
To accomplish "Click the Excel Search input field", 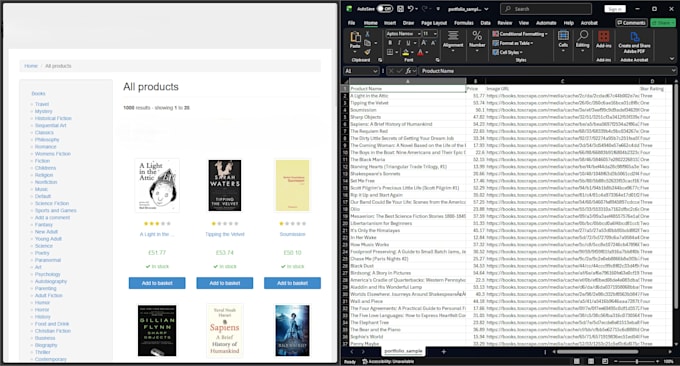I will (x=546, y=9).
